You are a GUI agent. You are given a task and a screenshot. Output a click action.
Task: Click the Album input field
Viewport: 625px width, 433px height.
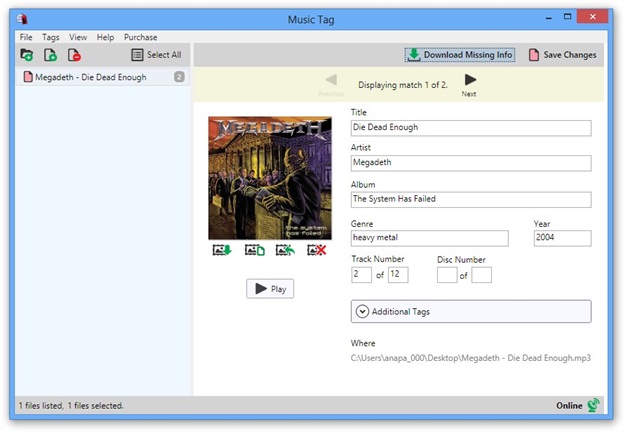point(471,199)
